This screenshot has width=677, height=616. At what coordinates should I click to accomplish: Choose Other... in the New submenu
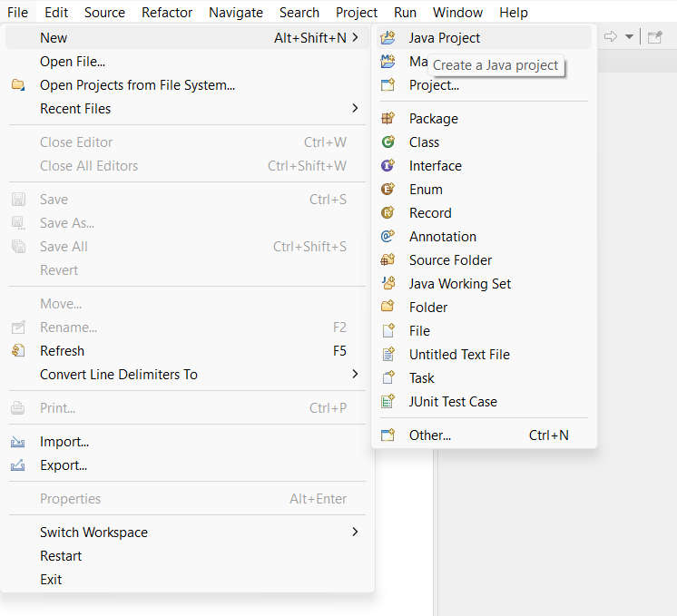pyautogui.click(x=430, y=435)
